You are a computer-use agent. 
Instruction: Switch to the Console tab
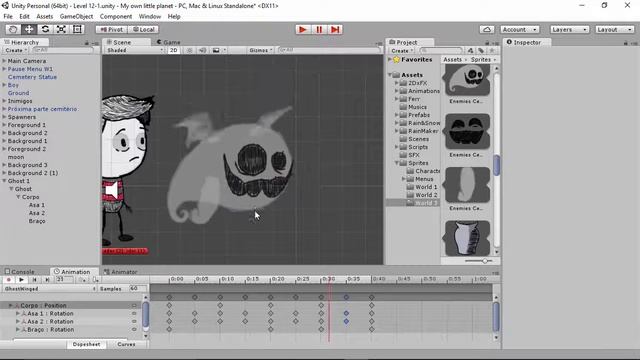(19, 271)
